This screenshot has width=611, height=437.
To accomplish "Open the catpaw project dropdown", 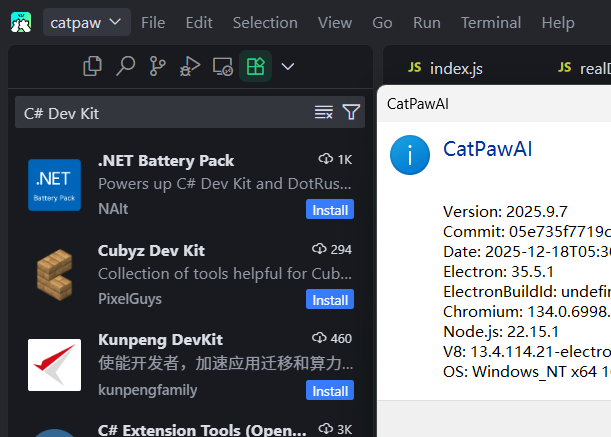I will click(87, 22).
